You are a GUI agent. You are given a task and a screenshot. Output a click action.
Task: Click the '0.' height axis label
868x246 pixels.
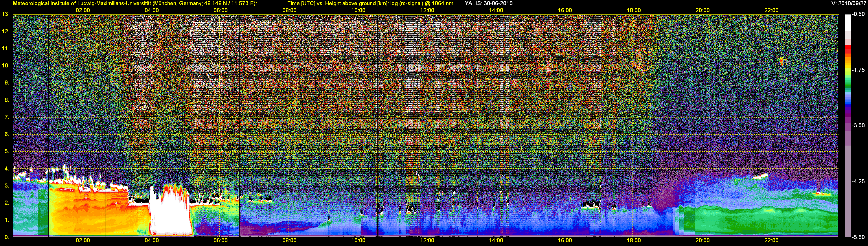[x=6, y=237]
